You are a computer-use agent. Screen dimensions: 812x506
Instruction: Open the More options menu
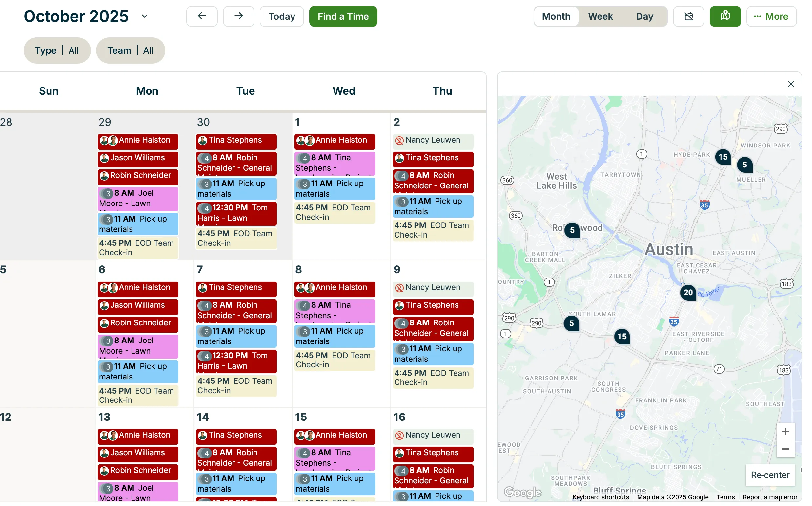[x=771, y=16]
